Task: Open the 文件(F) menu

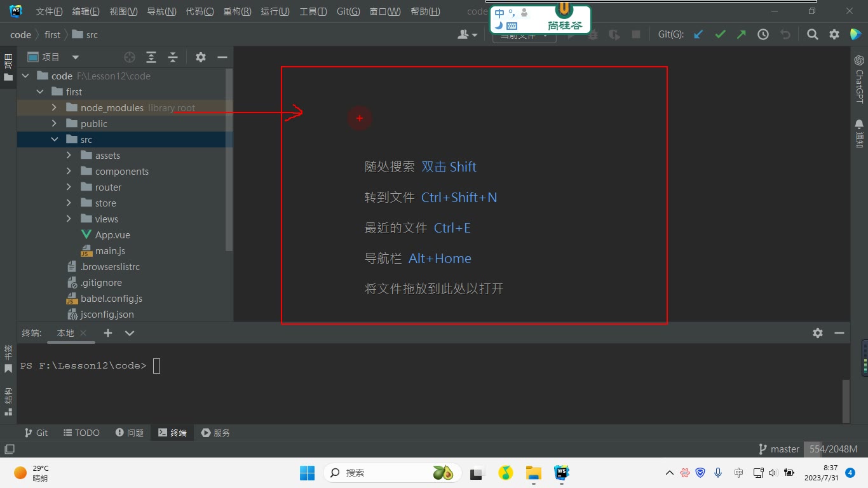Action: [49, 11]
